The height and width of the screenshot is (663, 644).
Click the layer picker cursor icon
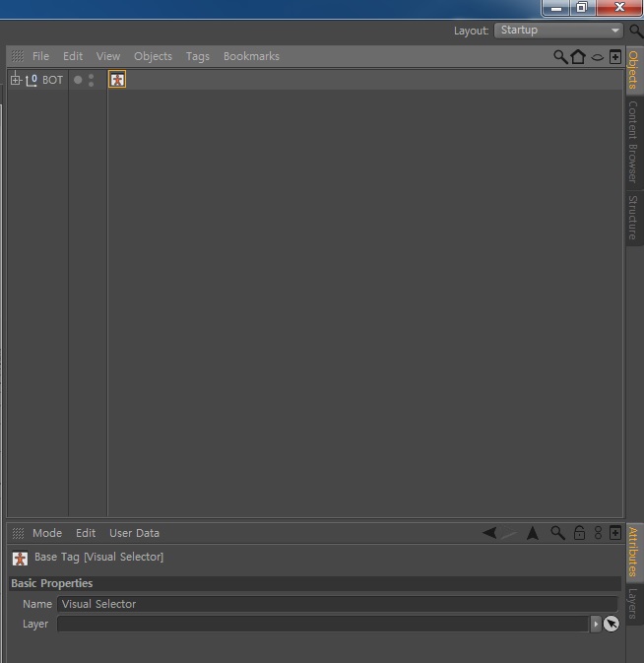pos(612,624)
